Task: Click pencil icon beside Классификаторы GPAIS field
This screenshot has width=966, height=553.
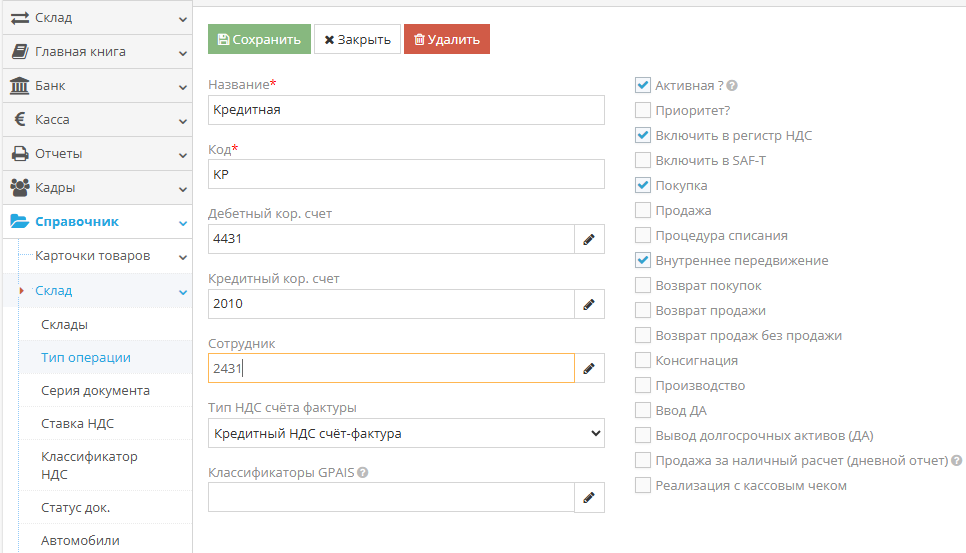Action: pyautogui.click(x=589, y=497)
